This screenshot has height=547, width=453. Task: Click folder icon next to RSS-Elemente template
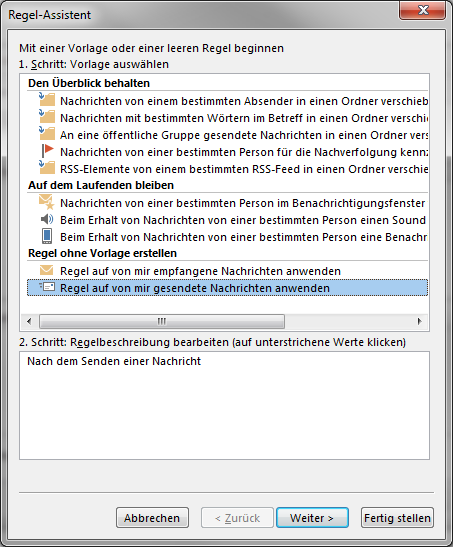[47, 167]
